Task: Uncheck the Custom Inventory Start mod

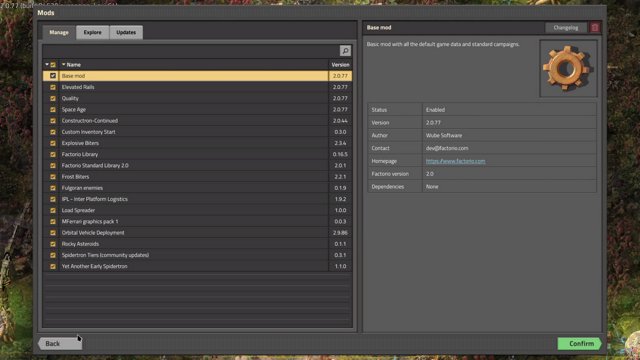Action: pos(53,132)
